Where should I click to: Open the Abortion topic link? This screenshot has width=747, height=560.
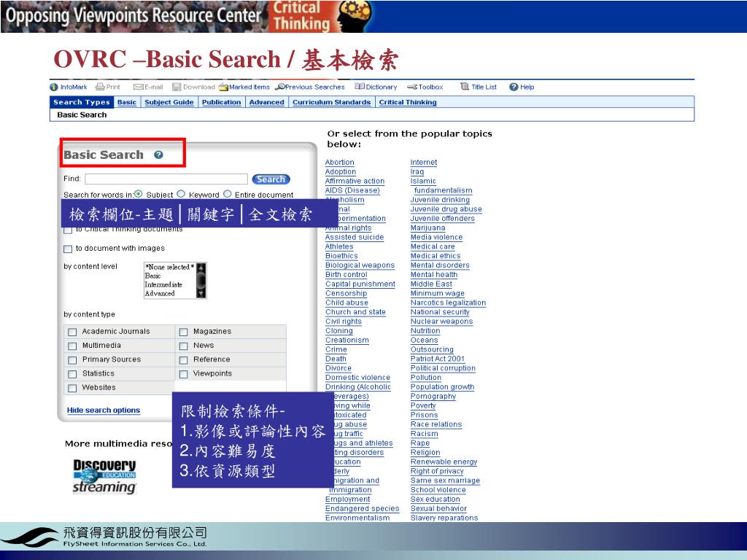[340, 163]
